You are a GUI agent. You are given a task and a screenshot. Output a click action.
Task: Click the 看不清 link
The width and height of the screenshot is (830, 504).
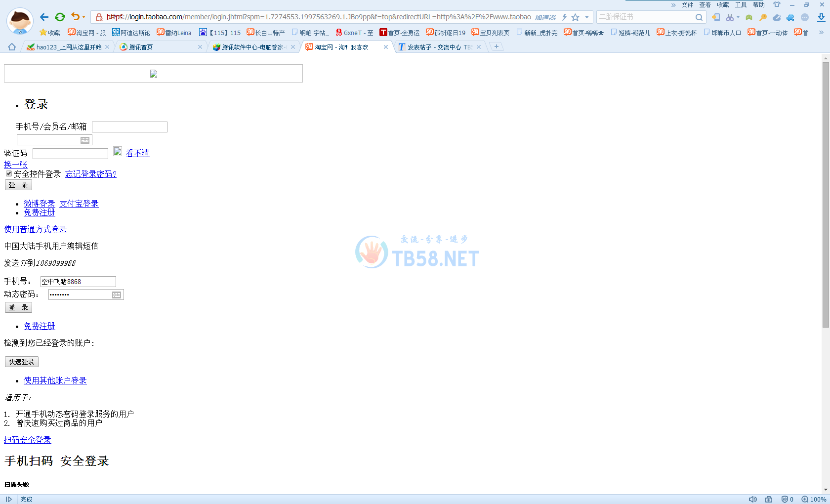coord(137,153)
